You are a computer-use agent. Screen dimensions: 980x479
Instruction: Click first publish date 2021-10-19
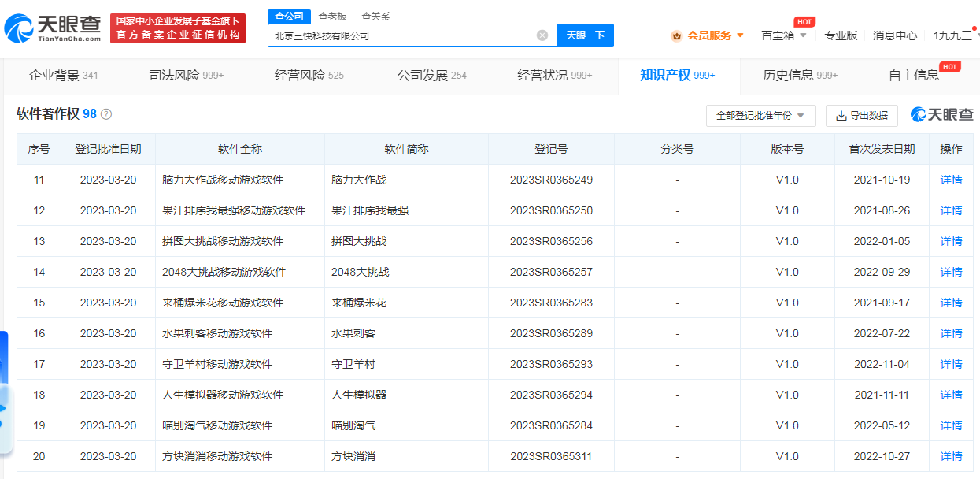882,180
